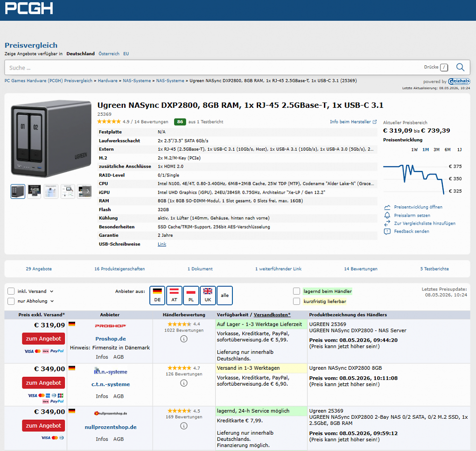
Task: Click the Proshop vendor logo
Action: (x=110, y=326)
